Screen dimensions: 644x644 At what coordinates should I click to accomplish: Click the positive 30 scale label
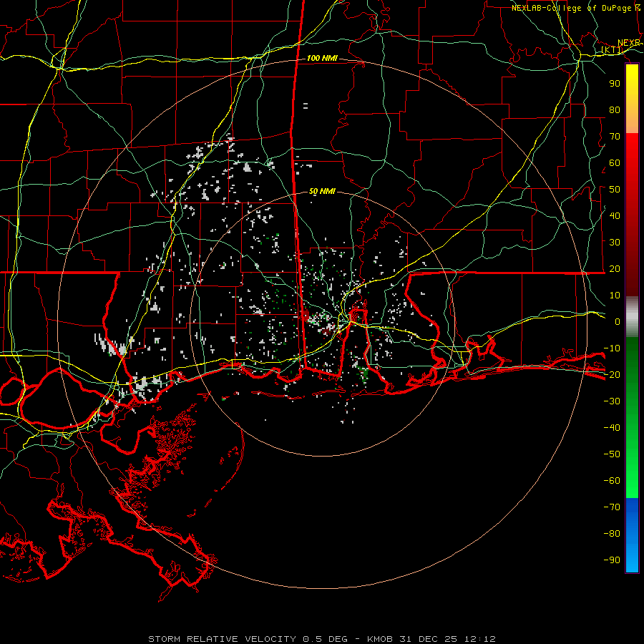[615, 243]
